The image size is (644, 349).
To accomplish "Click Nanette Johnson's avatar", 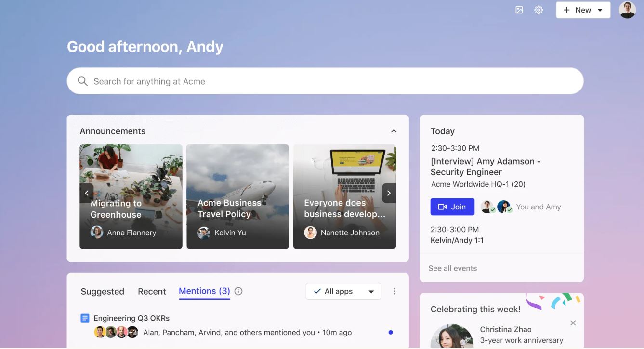I will [310, 233].
